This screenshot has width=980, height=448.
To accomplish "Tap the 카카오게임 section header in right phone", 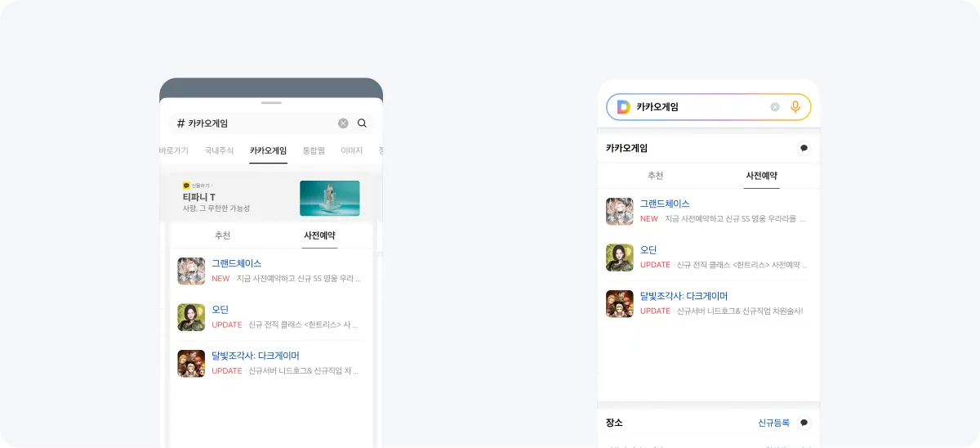I will pos(626,148).
